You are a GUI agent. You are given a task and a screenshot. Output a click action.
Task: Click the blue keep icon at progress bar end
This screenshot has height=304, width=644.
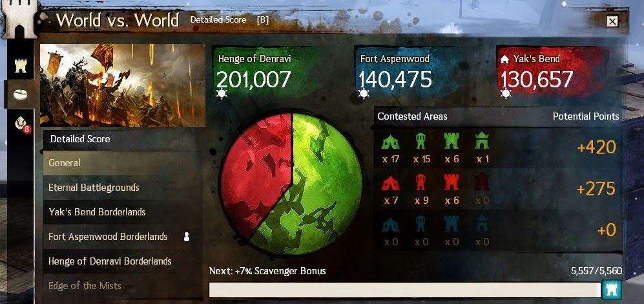point(612,290)
